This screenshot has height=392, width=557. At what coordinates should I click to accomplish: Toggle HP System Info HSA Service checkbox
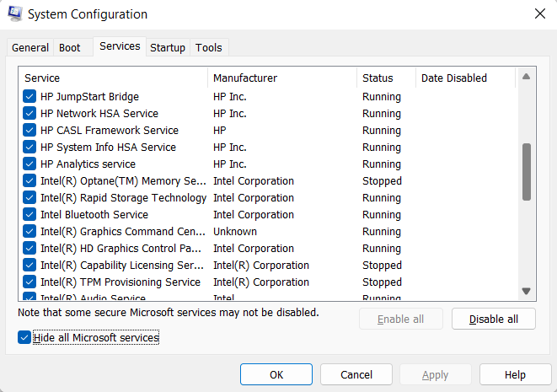(x=29, y=148)
